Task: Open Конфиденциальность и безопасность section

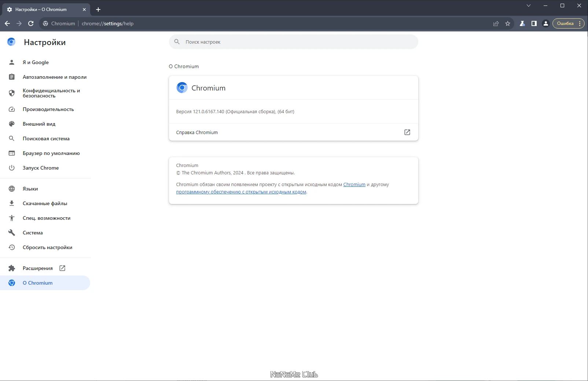Action: point(45,93)
